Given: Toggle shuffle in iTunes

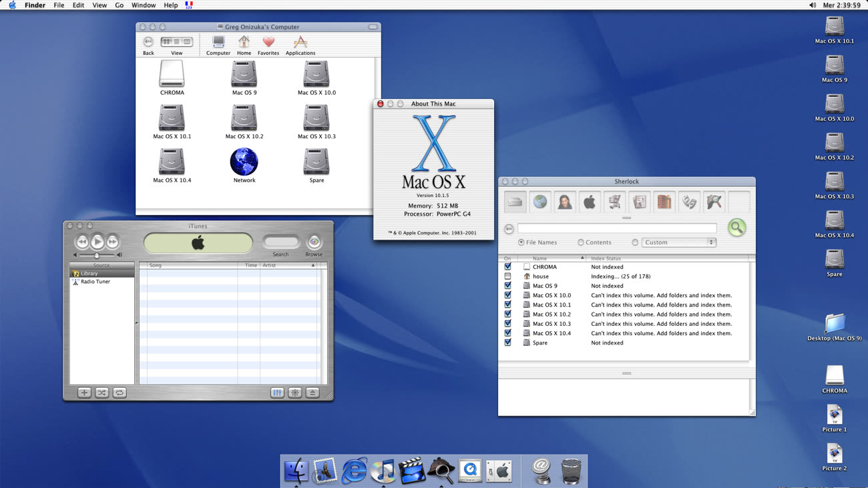Looking at the screenshot, I should [x=101, y=393].
